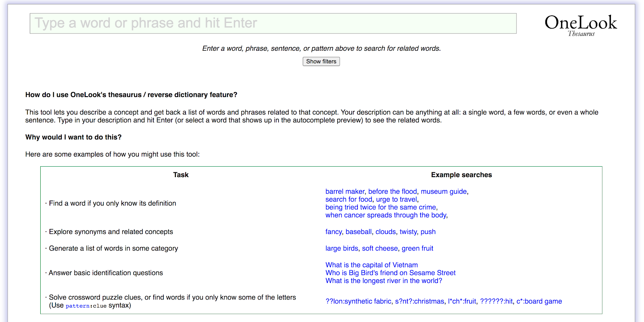Click 'Explore synonyms and related concepts' row text
Screen dimensions: 644x322
pyautogui.click(x=111, y=232)
